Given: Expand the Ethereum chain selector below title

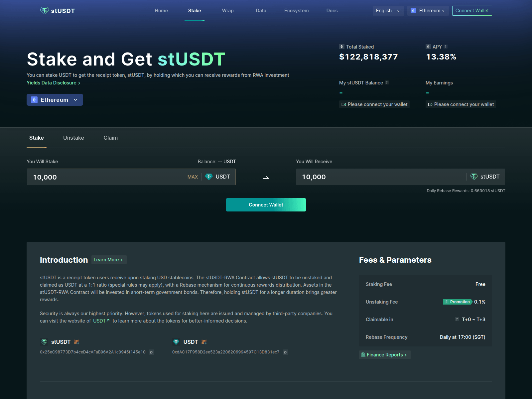Looking at the screenshot, I should [x=55, y=100].
